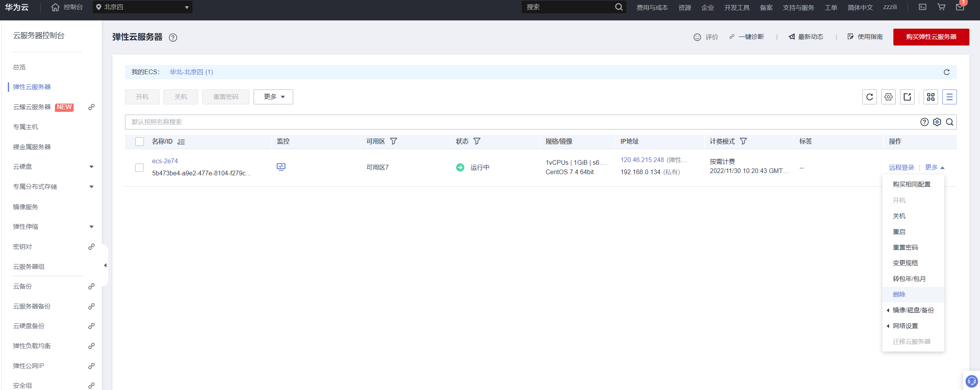Toggle the select-all checkbox in table header

140,142
